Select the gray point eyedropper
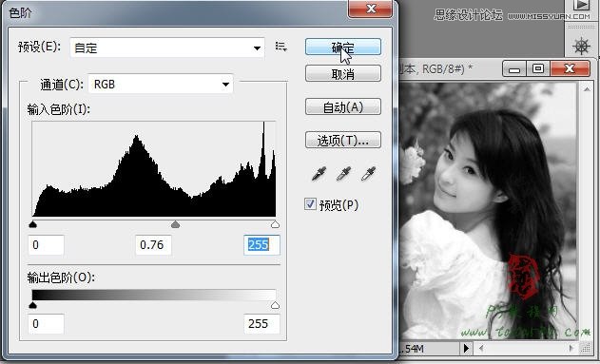Image resolution: width=600 pixels, height=364 pixels. 343,174
